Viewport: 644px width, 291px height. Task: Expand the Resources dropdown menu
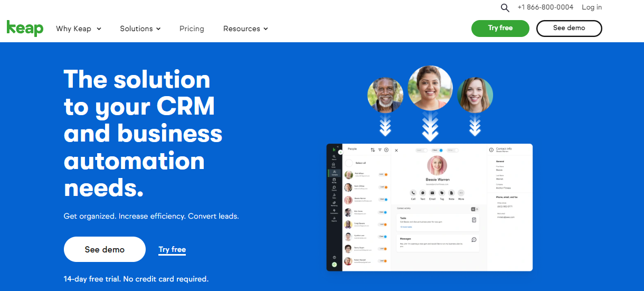coord(245,29)
